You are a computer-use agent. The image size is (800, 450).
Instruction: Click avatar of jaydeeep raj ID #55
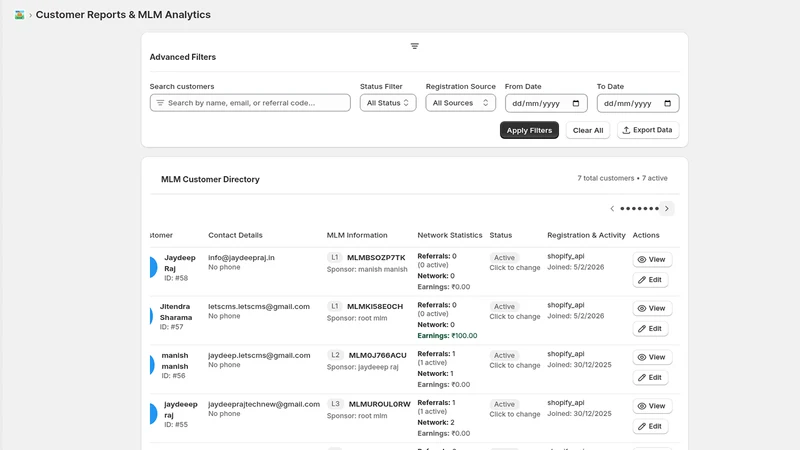click(x=153, y=414)
